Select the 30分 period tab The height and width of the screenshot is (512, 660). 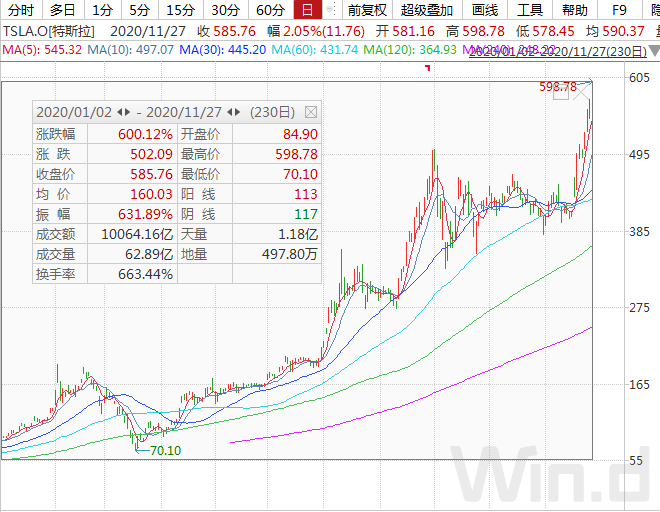click(225, 10)
